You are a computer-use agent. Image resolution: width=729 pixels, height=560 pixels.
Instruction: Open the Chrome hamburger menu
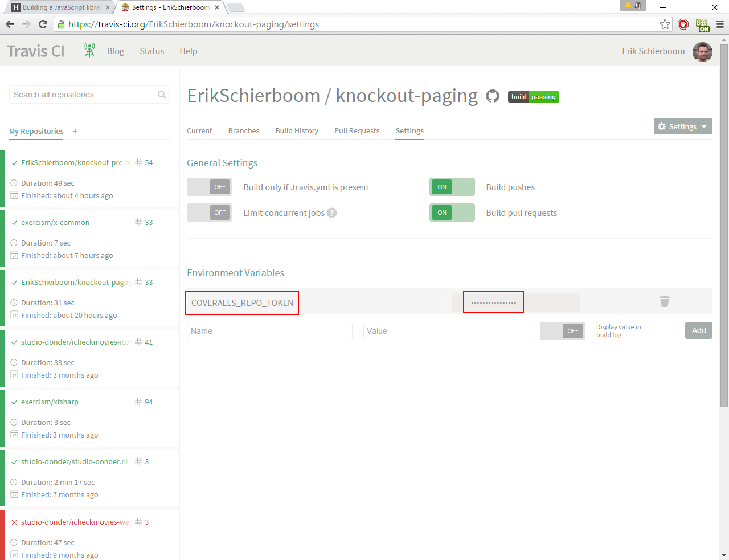[720, 24]
